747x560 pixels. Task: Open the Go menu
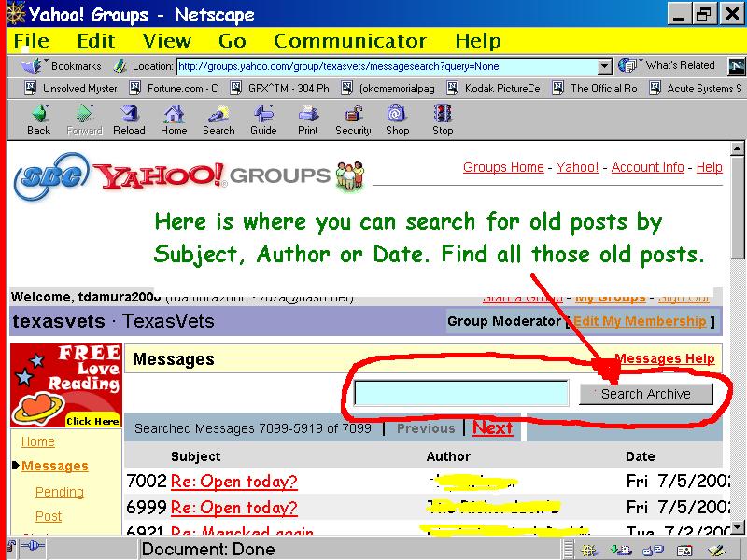point(232,41)
